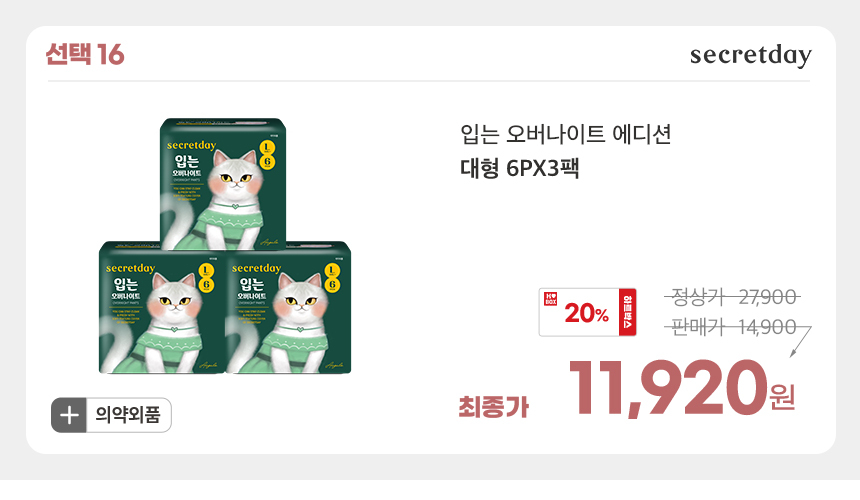Click the 최종가 label

click(x=494, y=407)
